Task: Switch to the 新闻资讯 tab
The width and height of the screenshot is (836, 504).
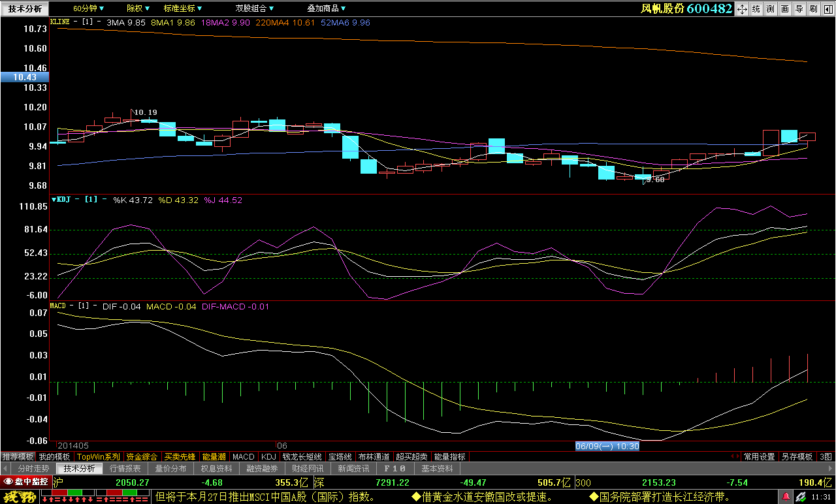Action: (x=353, y=469)
